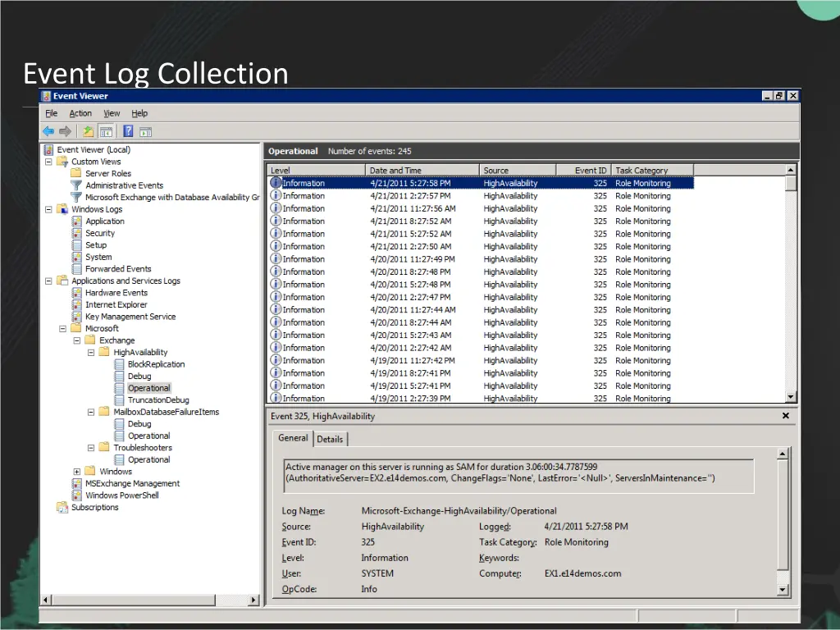This screenshot has width=840, height=630.
Task: Open the System log
Action: tap(98, 257)
